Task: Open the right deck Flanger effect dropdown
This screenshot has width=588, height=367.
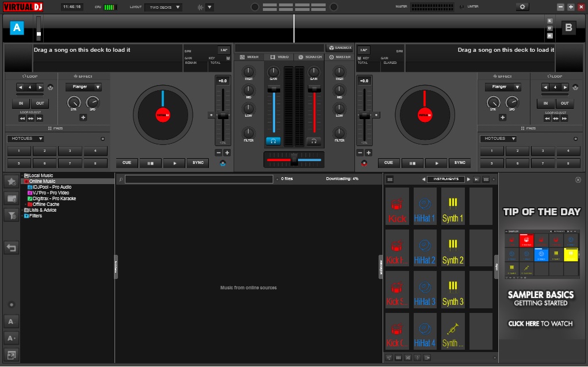Action: pyautogui.click(x=503, y=87)
